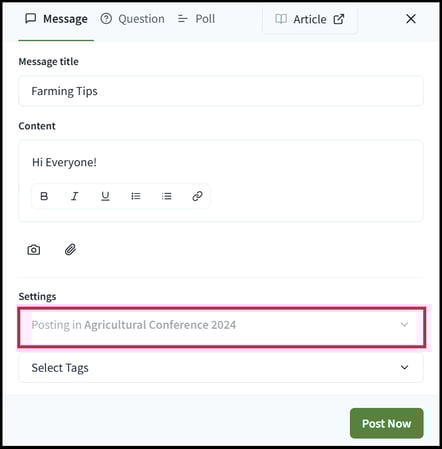Click into the Hi Everyone content area

pyautogui.click(x=221, y=162)
